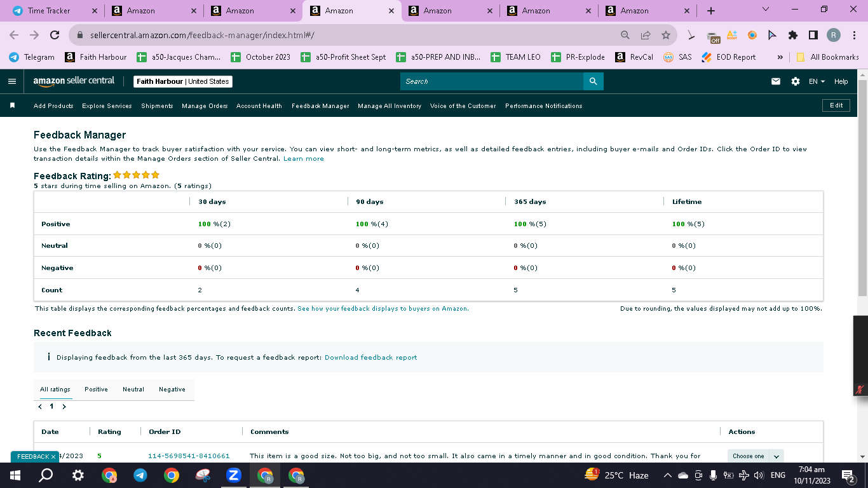Screen dimensions: 868x488
Task: Toggle the Chrome side panel
Action: (813, 36)
